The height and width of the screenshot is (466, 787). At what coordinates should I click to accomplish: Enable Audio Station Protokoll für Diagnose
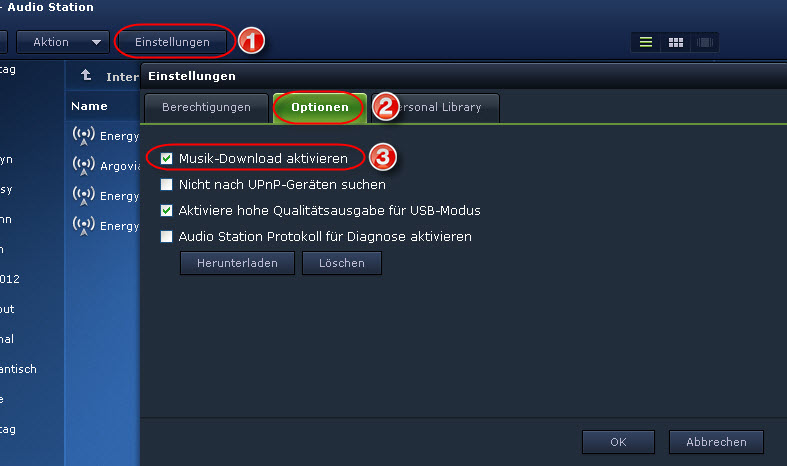[x=166, y=237]
